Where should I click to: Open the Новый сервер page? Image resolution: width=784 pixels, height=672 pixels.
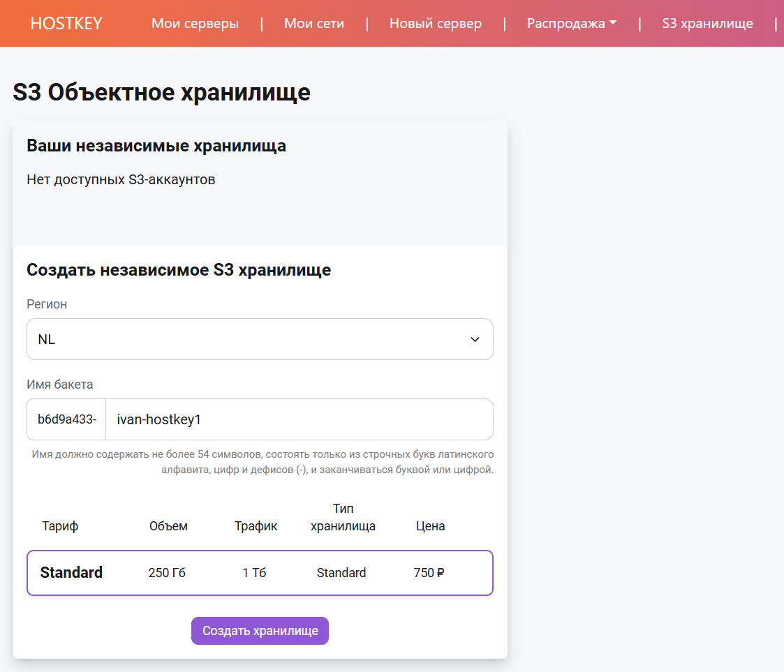(x=435, y=24)
